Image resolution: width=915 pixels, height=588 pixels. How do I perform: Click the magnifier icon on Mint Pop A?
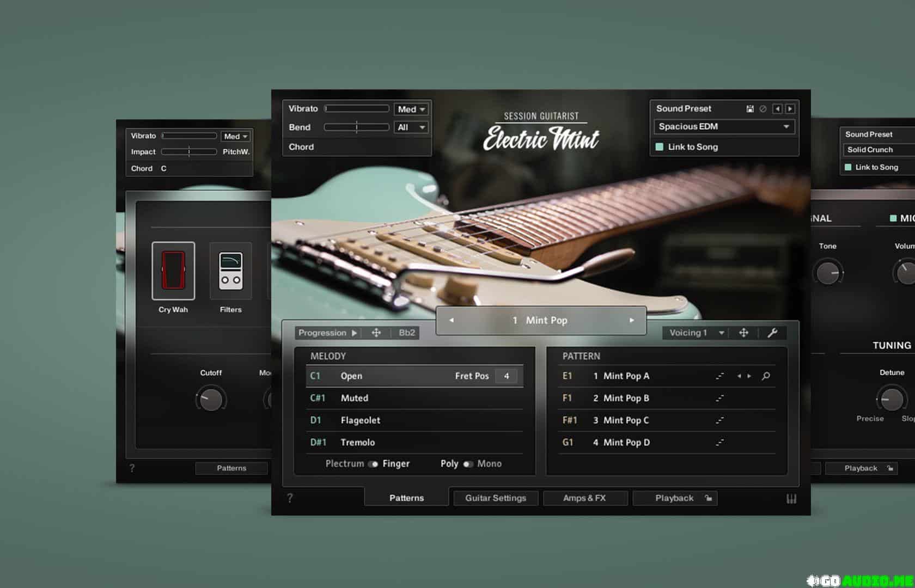(x=766, y=376)
